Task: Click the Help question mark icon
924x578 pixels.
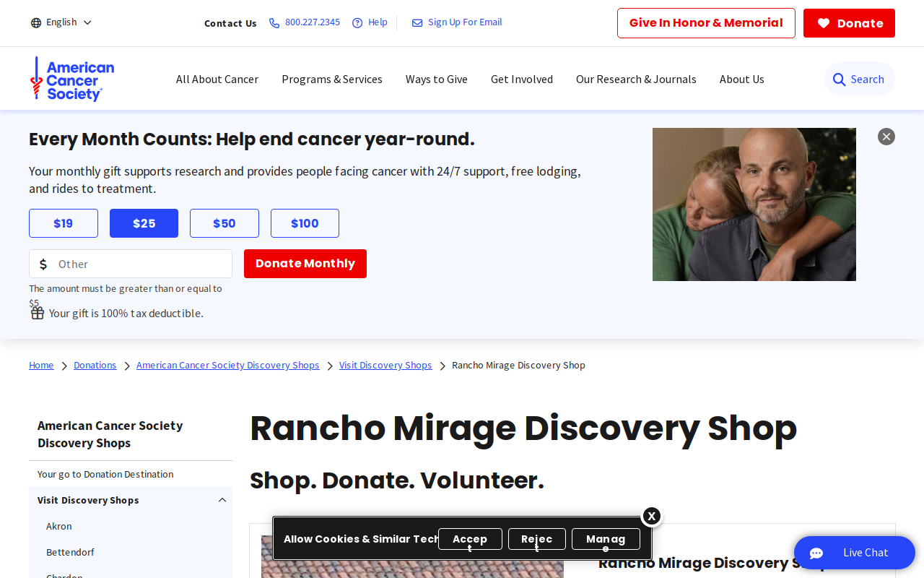Action: tap(357, 23)
